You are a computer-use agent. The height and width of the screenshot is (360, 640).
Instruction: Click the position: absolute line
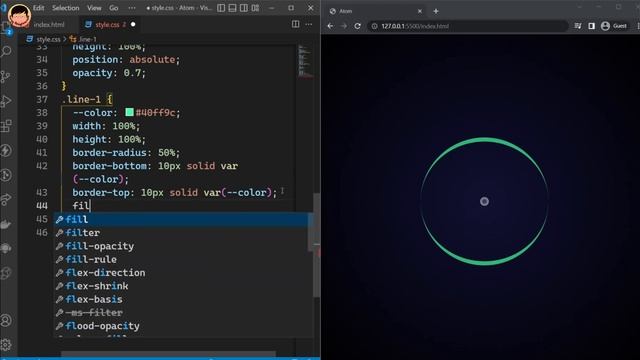click(126, 60)
